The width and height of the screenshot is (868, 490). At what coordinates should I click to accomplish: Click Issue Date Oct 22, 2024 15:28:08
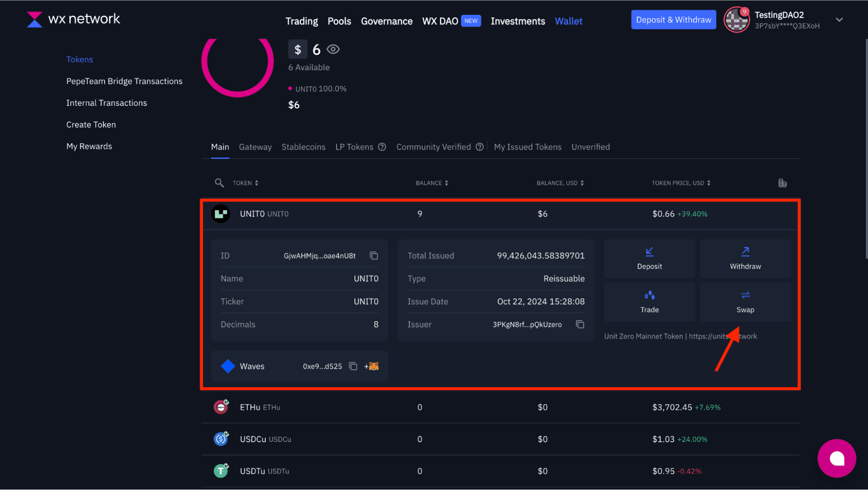point(541,301)
